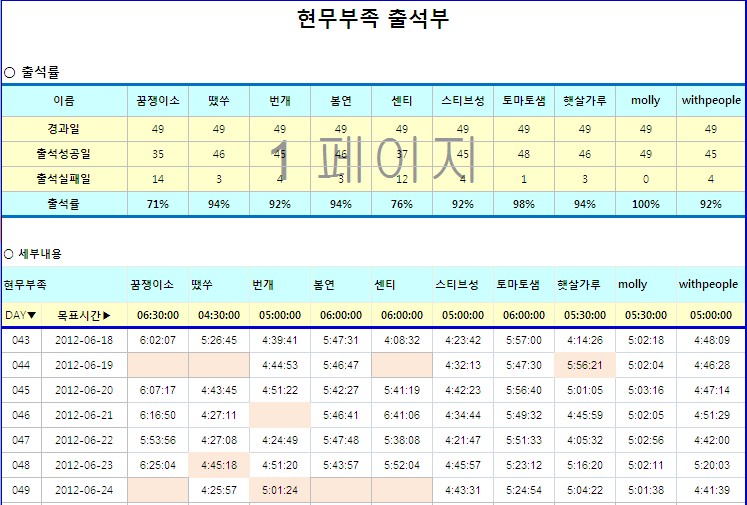Select the 100% attendance rate cell
The width and height of the screenshot is (747, 505).
pos(646,204)
